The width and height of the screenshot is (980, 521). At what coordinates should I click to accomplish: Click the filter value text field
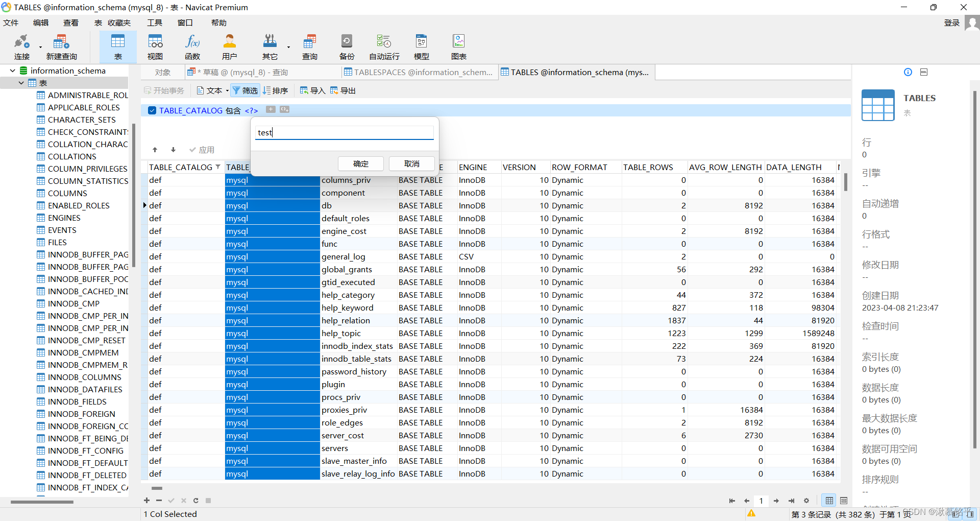click(345, 132)
